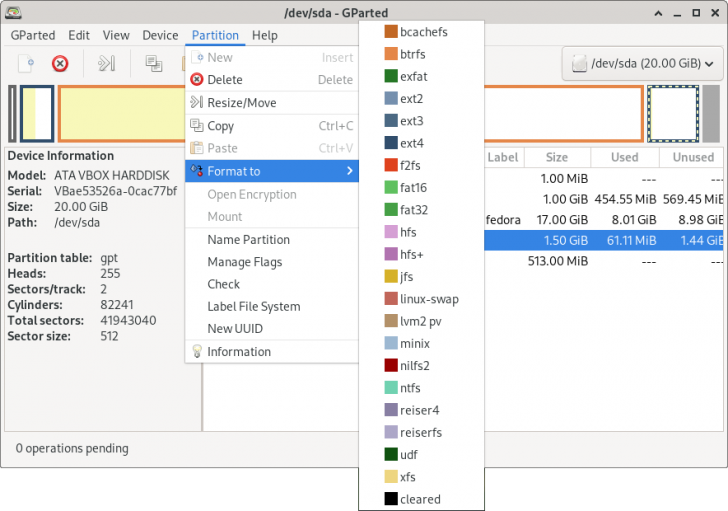The width and height of the screenshot is (728, 511).
Task: Click the New partition toolbar icon
Action: (x=26, y=64)
